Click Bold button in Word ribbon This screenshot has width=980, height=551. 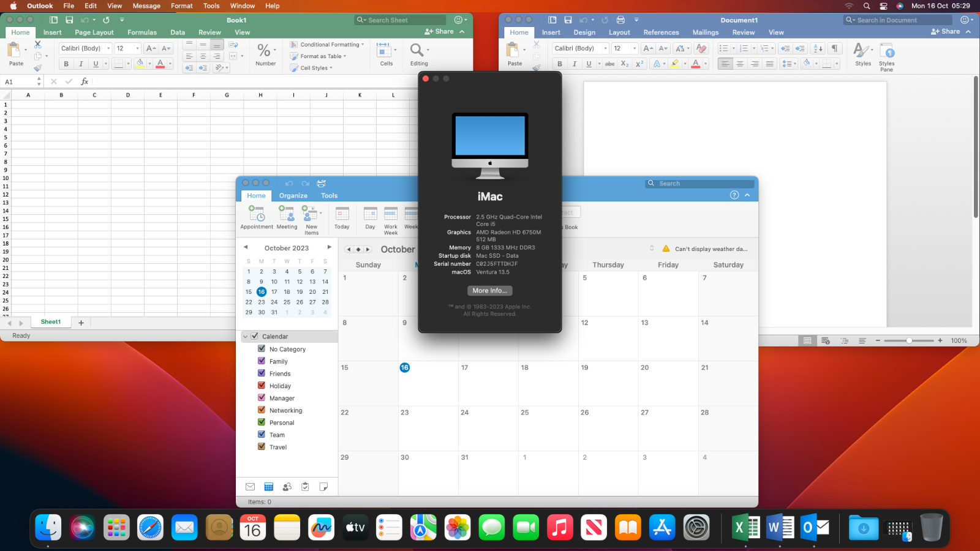coord(559,64)
